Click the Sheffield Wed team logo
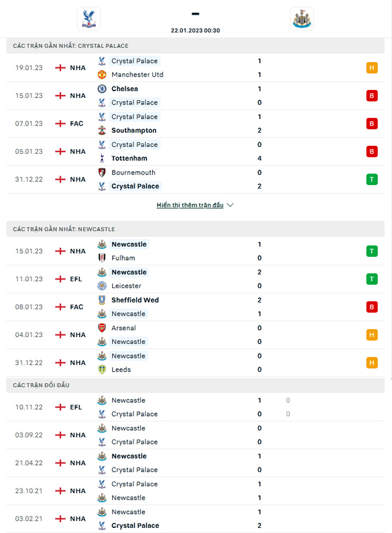Screen dimensions: 392x533 102,300
